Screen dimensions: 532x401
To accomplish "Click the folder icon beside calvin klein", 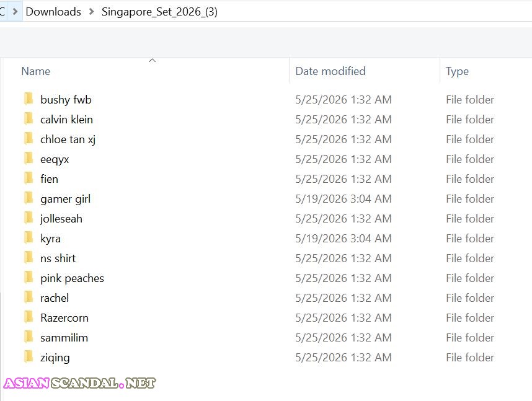I will click(x=29, y=119).
